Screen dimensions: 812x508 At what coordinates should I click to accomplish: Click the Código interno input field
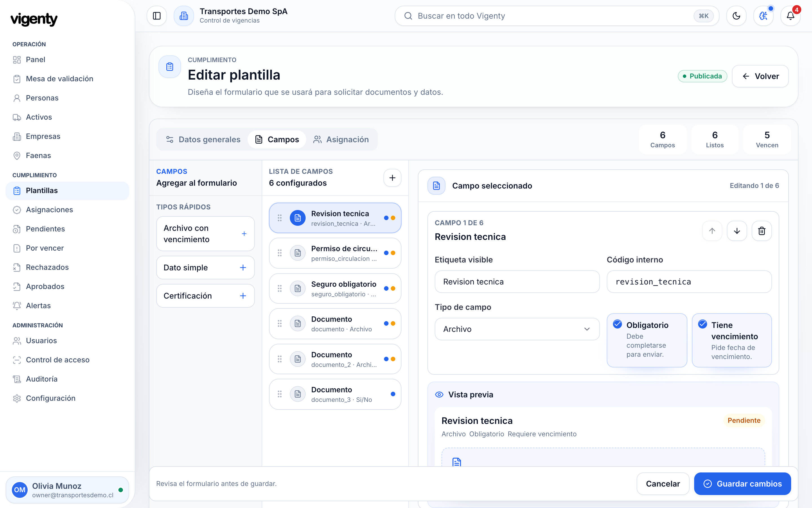coord(689,282)
